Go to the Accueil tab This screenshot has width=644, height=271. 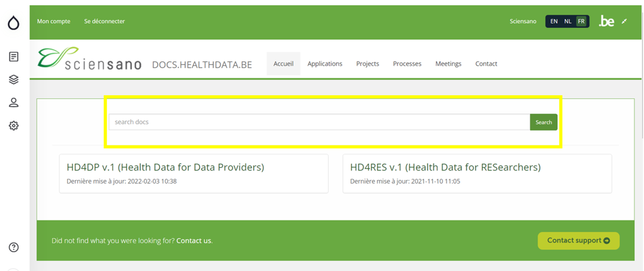[x=283, y=64]
